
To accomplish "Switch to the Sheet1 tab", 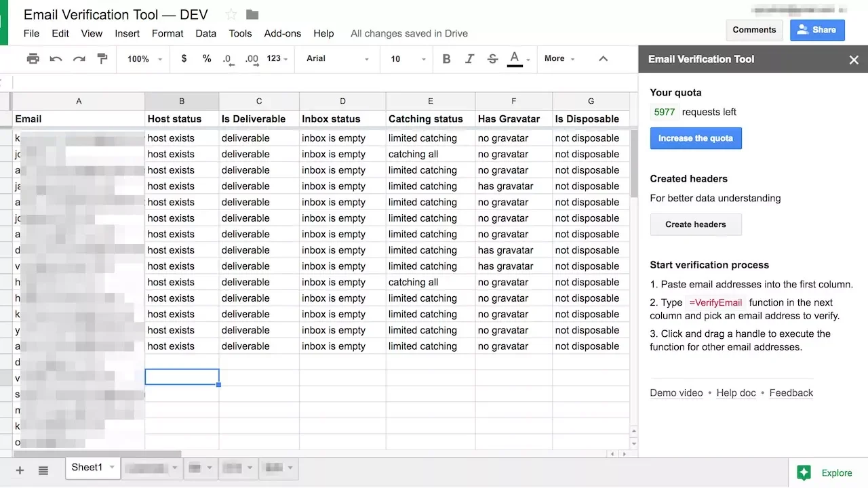I will [87, 468].
